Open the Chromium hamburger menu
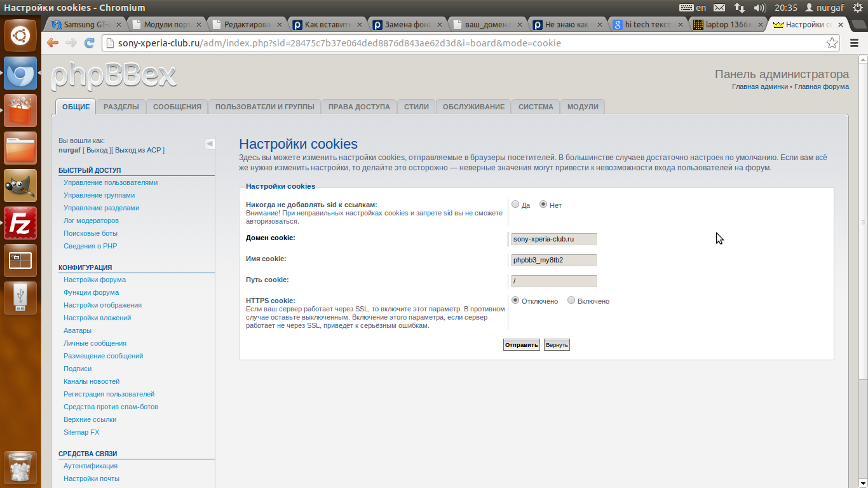This screenshot has height=488, width=868. coord(854,43)
